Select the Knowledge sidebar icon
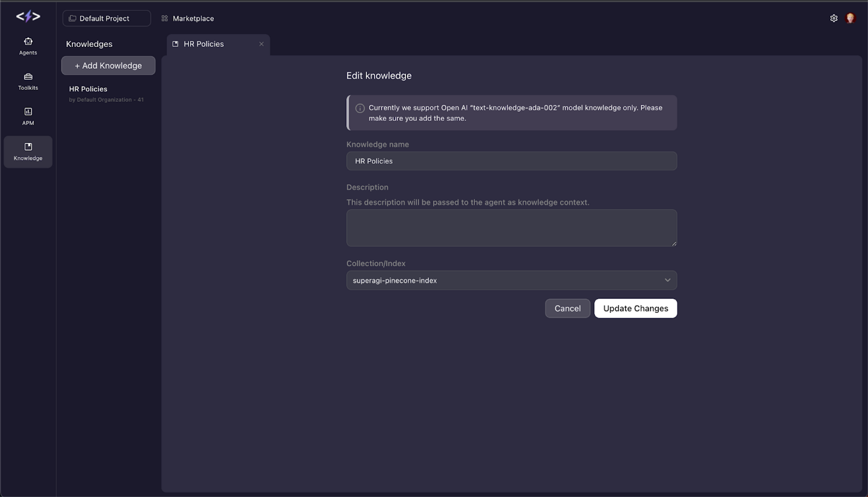868x497 pixels. pyautogui.click(x=28, y=147)
